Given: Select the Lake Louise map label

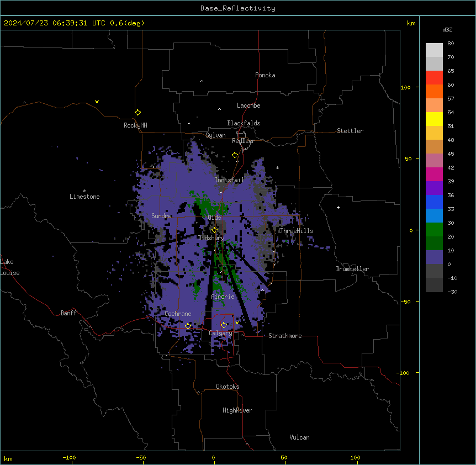Looking at the screenshot, I should 10,267.
